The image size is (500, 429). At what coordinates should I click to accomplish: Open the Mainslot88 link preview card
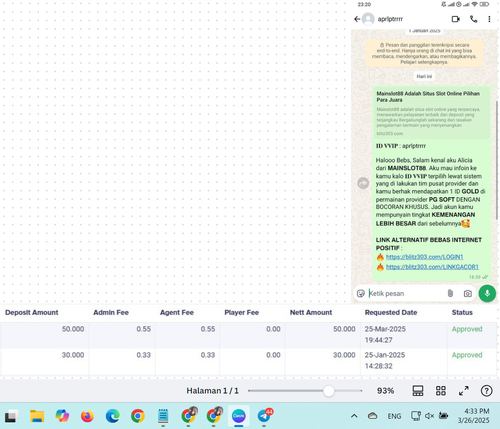pos(432,113)
